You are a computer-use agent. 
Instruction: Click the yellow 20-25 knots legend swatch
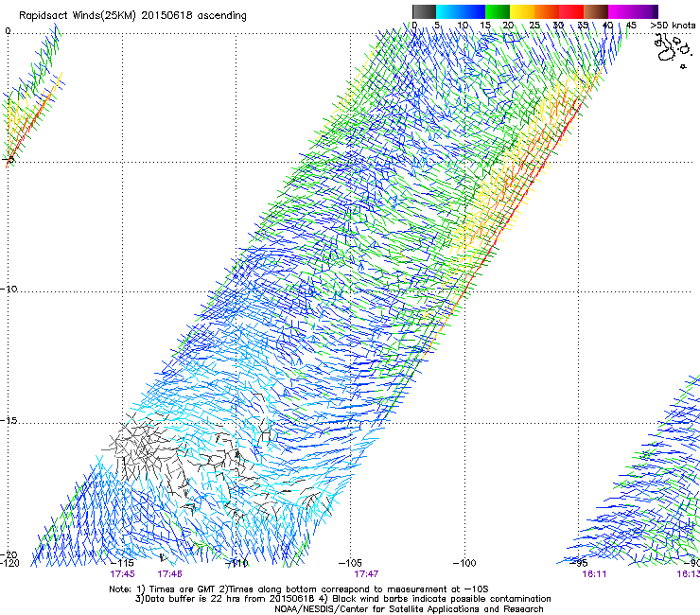pos(522,11)
